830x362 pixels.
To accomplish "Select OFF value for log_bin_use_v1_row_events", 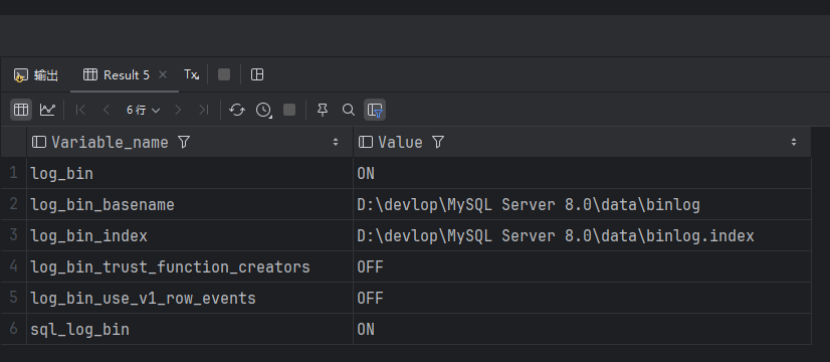I will [x=582, y=298].
